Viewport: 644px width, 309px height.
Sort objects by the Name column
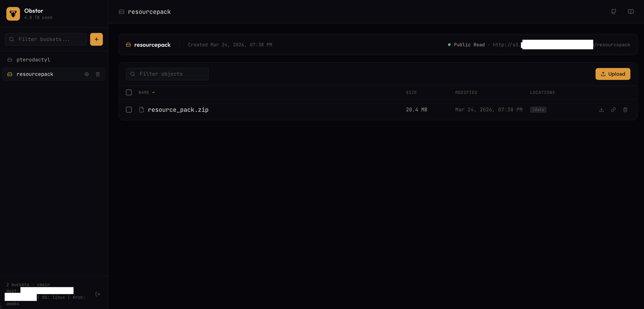click(144, 92)
